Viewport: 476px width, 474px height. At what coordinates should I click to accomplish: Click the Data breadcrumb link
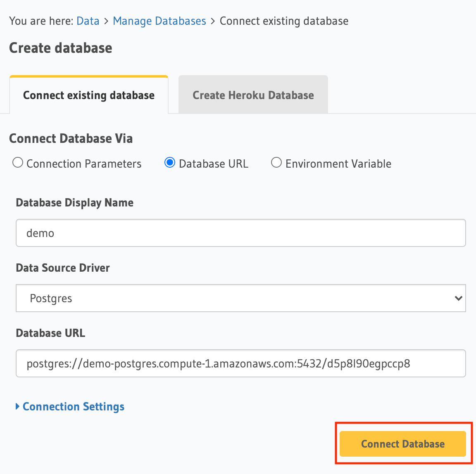tap(88, 21)
